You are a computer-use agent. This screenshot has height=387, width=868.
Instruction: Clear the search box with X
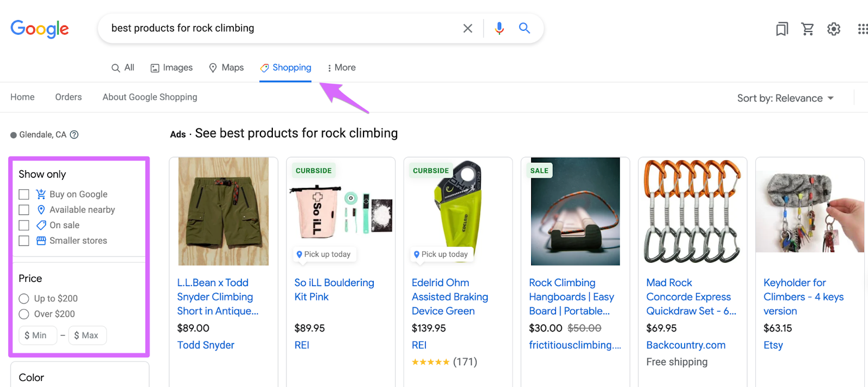click(x=468, y=28)
